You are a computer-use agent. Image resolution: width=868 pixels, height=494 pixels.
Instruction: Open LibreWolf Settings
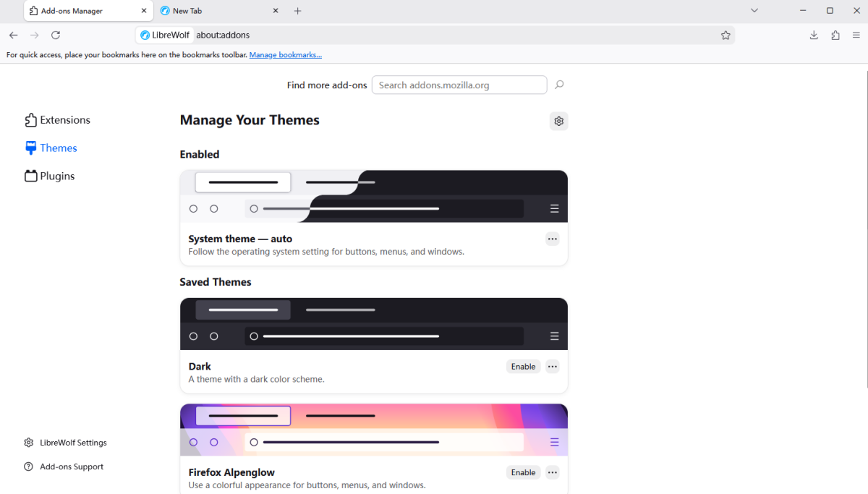pyautogui.click(x=65, y=443)
